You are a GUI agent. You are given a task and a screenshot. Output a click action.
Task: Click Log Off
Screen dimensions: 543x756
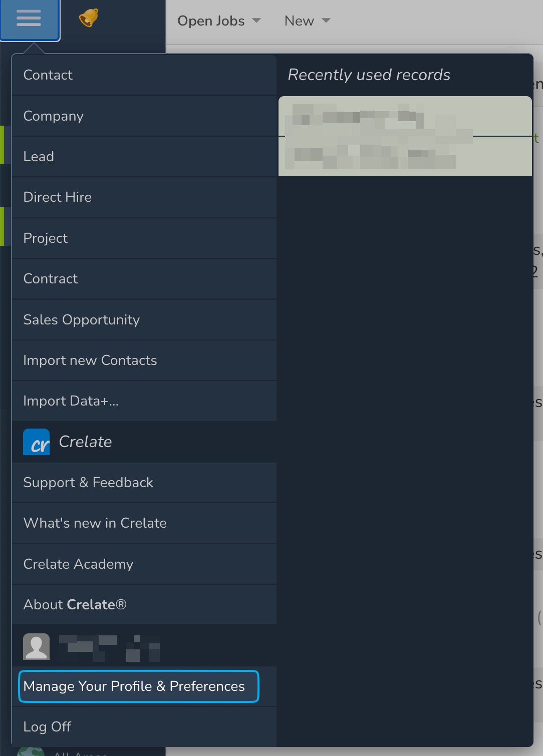(x=48, y=727)
